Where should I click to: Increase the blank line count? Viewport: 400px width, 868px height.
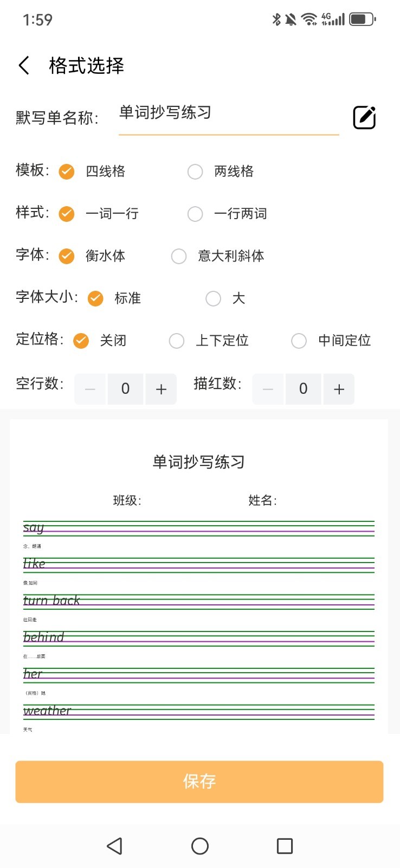point(161,389)
